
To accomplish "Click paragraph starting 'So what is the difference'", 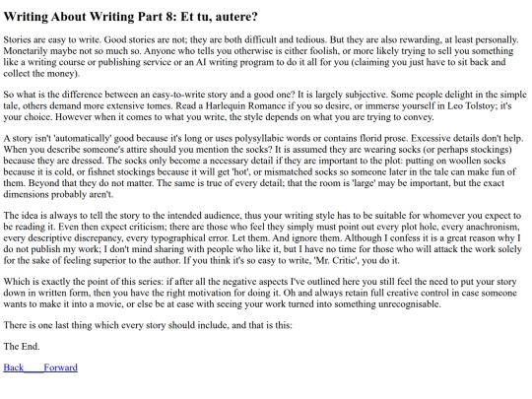I will [265, 105].
